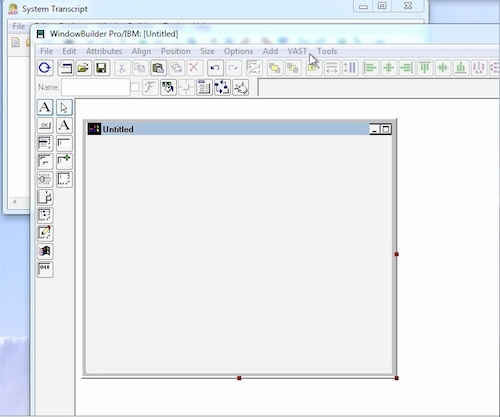Open the Options menu

[x=238, y=51]
